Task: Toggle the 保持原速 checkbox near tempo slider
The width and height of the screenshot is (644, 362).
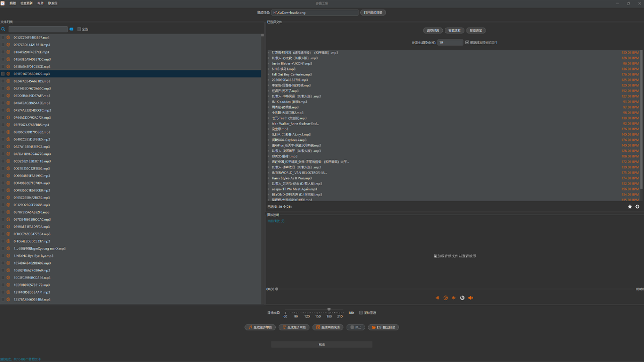Action: click(361, 313)
